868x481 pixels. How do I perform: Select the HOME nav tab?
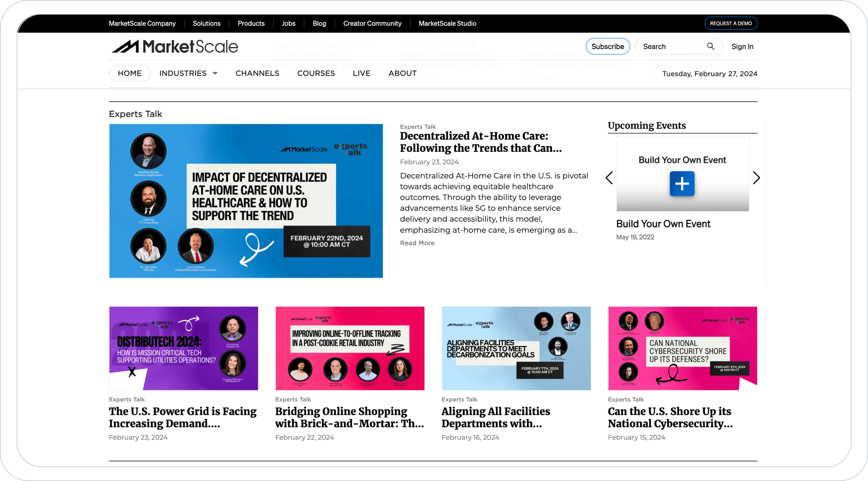pyautogui.click(x=129, y=73)
